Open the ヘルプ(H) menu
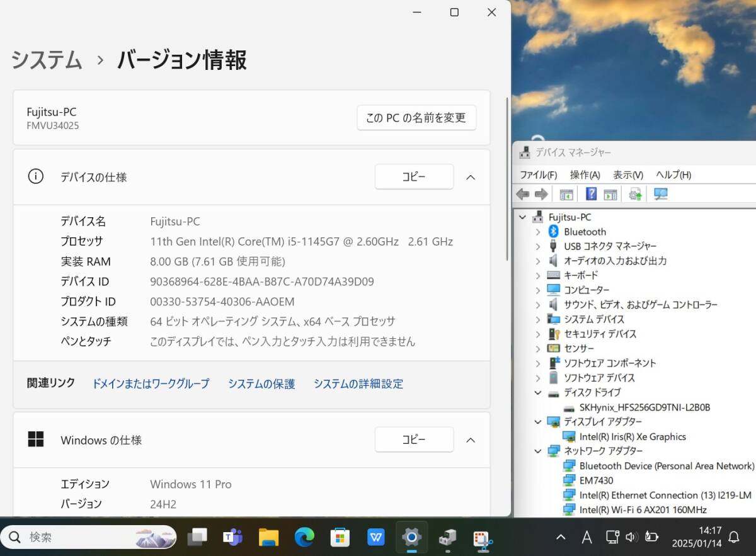The width and height of the screenshot is (756, 556). pyautogui.click(x=673, y=174)
